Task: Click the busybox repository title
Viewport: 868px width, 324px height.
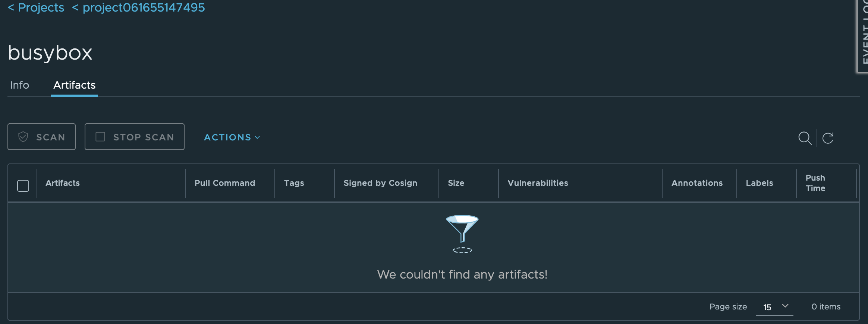Action: (50, 52)
